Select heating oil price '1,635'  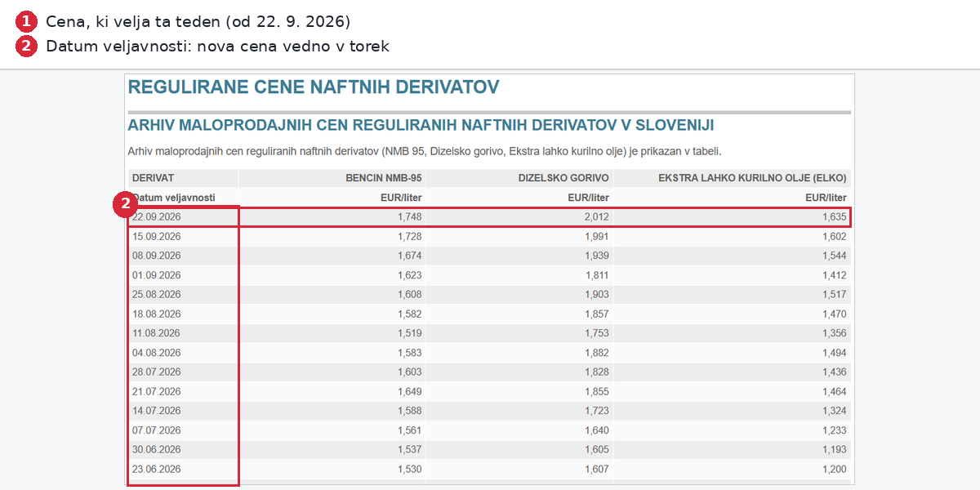point(835,217)
